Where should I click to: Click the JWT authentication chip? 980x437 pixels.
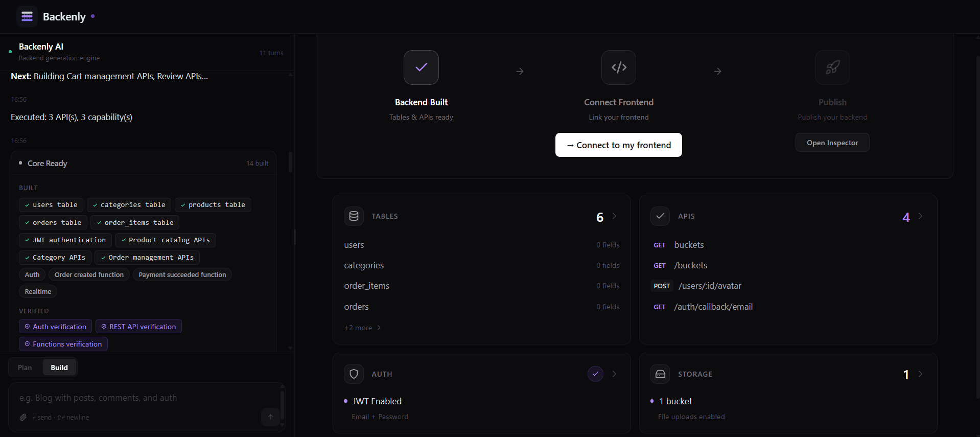coord(65,240)
